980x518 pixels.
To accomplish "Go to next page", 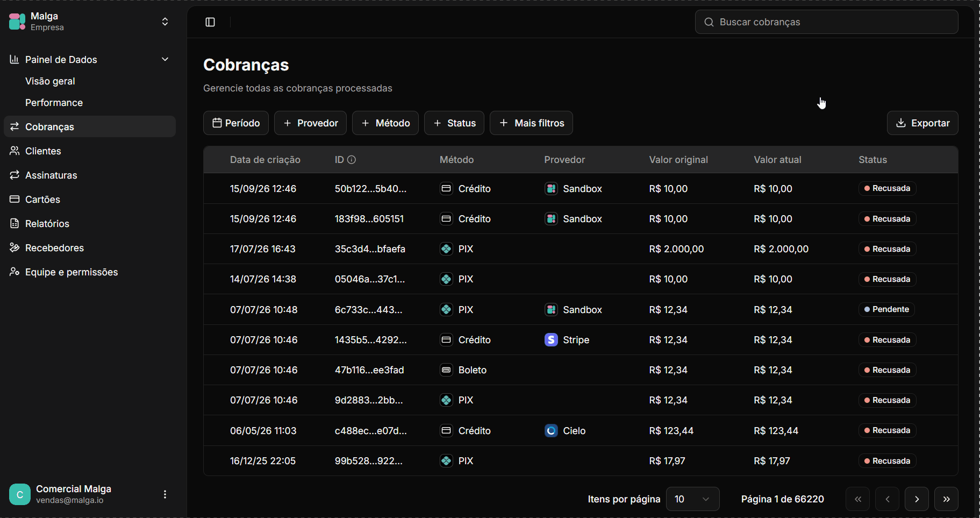I will 917,499.
